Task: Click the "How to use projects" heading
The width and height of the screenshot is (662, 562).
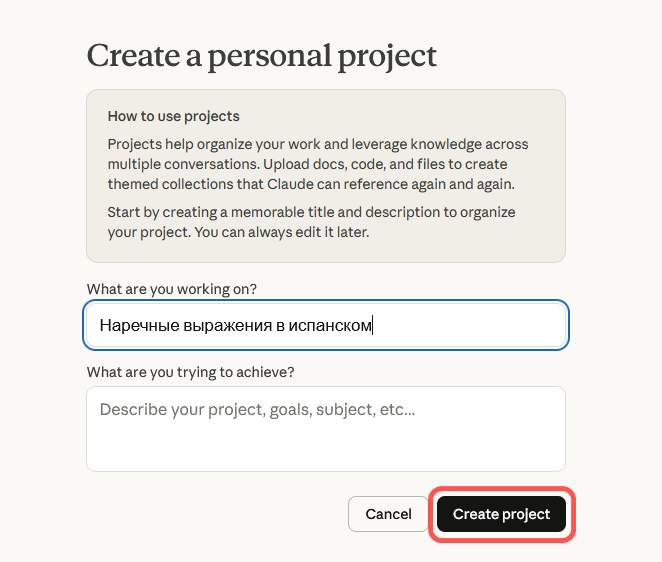Action: tap(173, 116)
